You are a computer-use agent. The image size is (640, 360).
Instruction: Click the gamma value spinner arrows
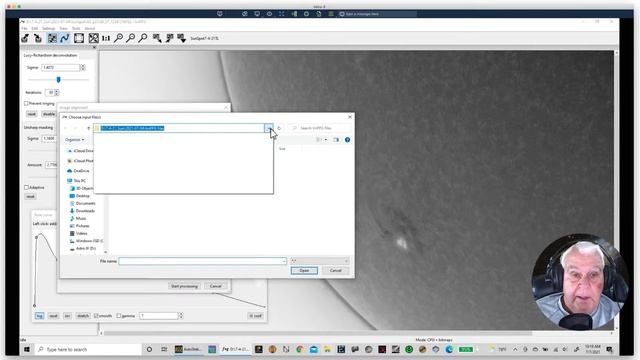181,316
